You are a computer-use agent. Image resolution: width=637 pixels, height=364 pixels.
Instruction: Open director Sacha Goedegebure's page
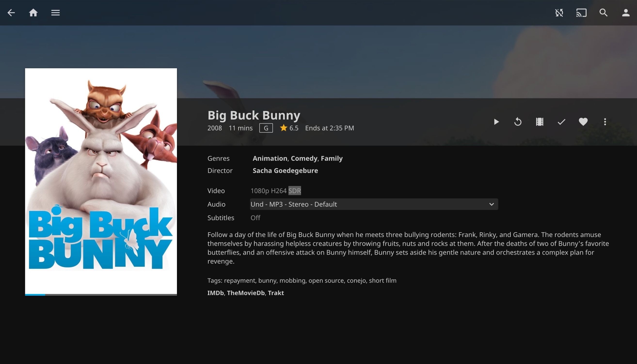[285, 170]
